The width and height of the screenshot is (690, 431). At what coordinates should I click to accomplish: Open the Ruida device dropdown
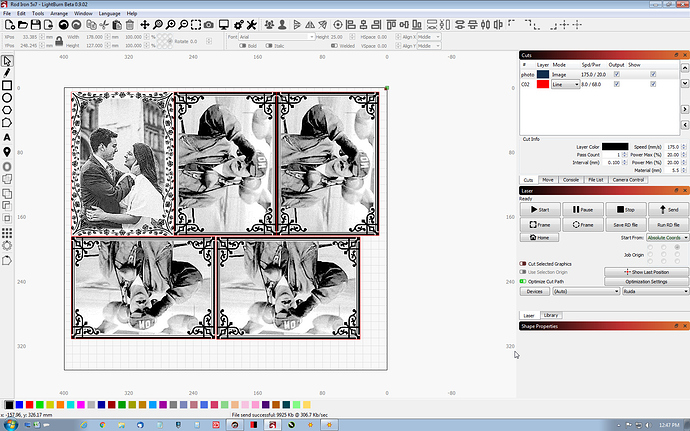(x=655, y=291)
